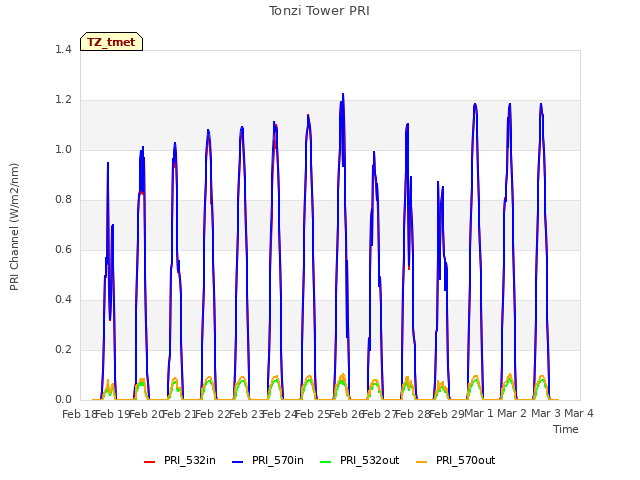
Task: Click the Feb 18 x-axis label
Action: point(79,414)
